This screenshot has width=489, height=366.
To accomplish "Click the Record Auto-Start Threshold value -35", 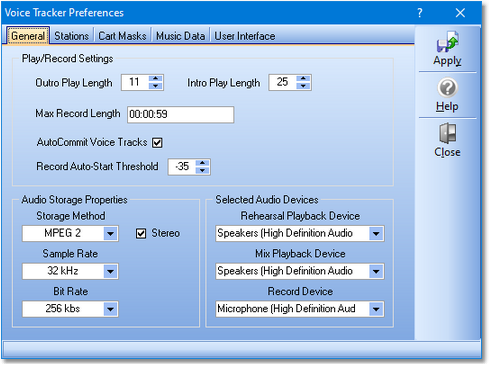I will (182, 166).
